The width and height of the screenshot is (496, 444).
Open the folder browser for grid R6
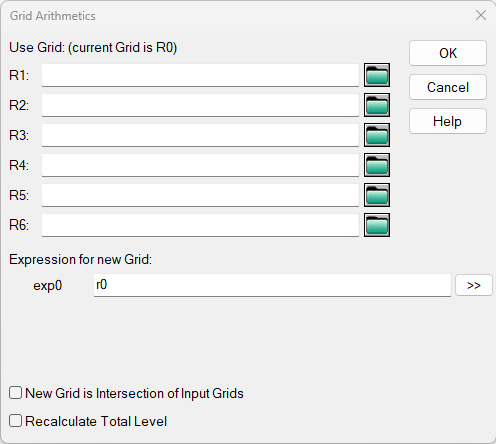(x=377, y=225)
